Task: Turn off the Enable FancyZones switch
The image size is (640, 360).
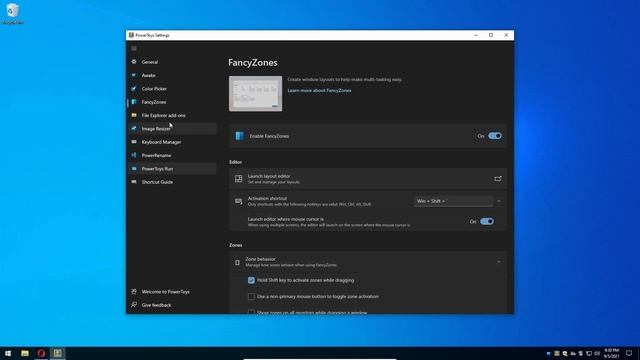Action: tap(495, 136)
